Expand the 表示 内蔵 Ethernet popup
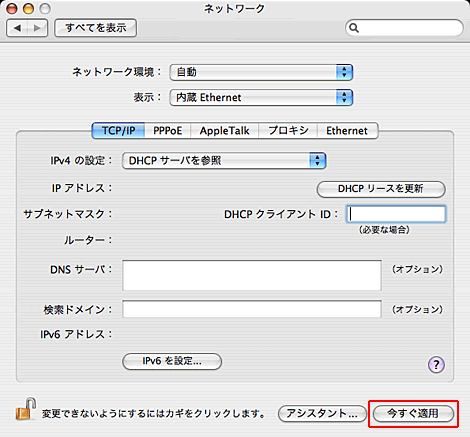 coord(261,98)
